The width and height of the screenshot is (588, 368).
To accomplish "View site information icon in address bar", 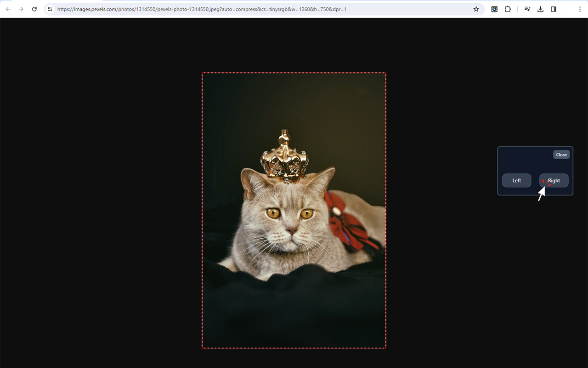I will point(50,9).
